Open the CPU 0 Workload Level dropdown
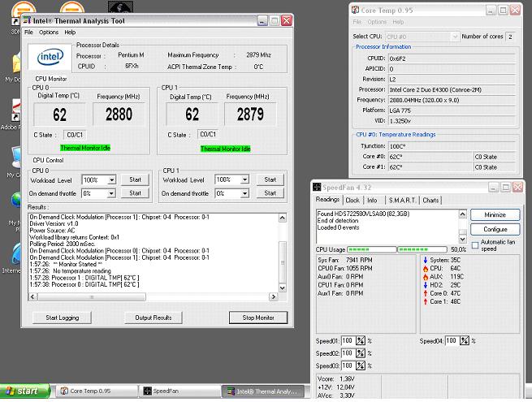The image size is (532, 402). (111, 179)
